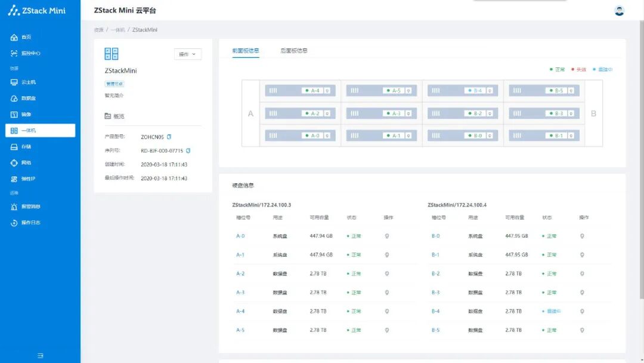
Task: Copy serial number RD-BJF-000-07715
Action: [x=188, y=151]
